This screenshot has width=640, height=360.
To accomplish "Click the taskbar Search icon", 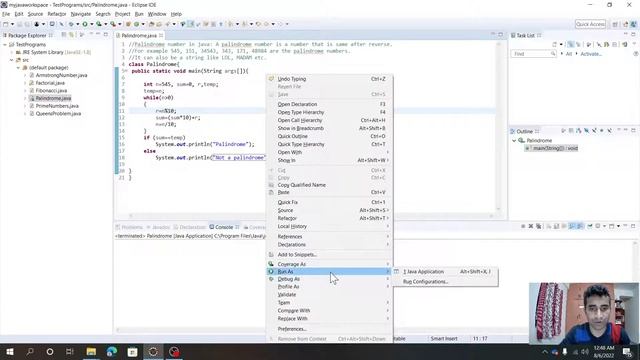I will coord(30,352).
